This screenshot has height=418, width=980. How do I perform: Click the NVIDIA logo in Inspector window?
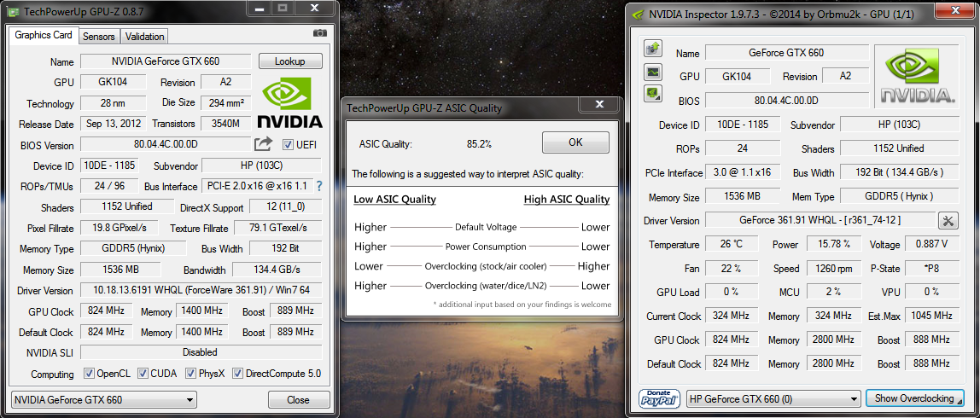tap(916, 76)
